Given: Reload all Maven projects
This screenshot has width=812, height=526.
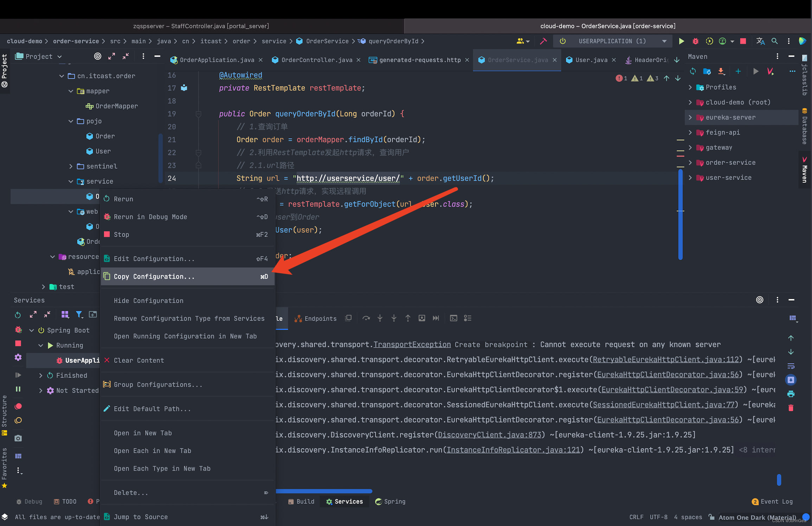Looking at the screenshot, I should [x=693, y=71].
